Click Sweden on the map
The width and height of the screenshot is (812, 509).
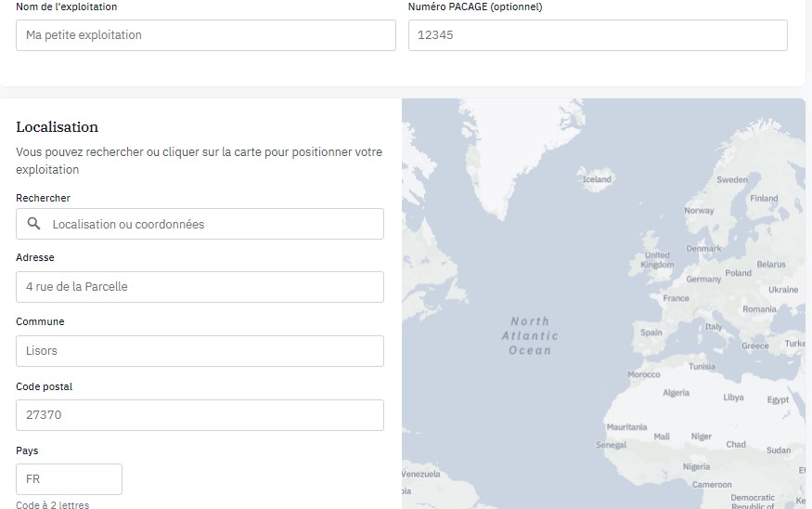(732, 179)
